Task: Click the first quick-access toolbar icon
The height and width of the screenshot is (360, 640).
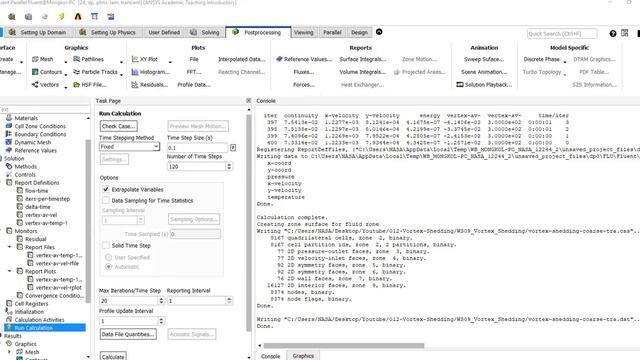Action: 11,16
